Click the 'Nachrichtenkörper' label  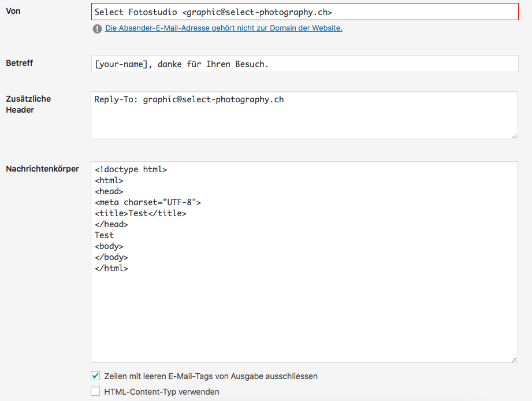pyautogui.click(x=42, y=169)
